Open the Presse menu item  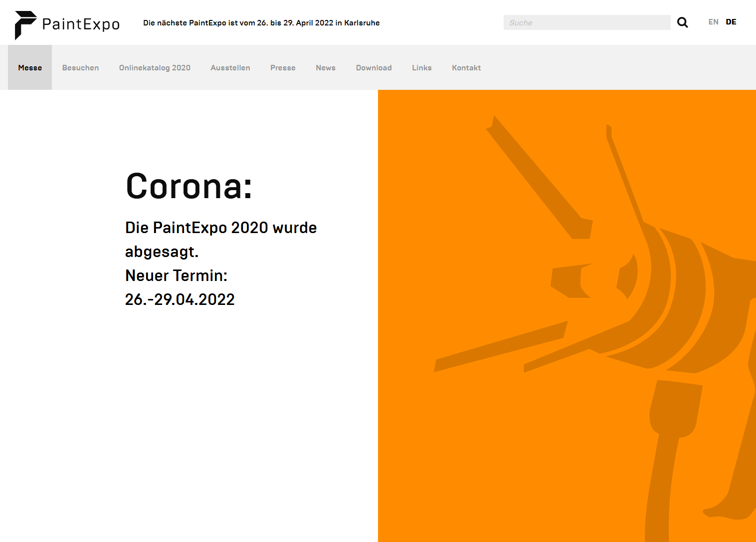(283, 67)
